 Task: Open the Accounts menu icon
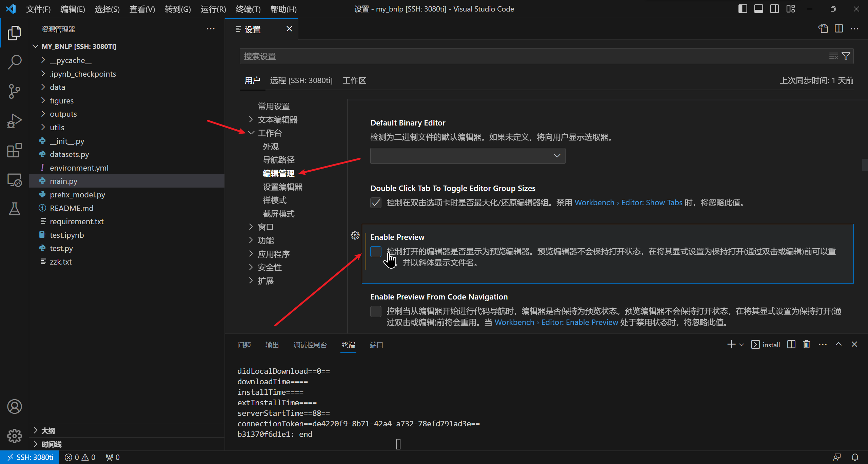point(14,406)
